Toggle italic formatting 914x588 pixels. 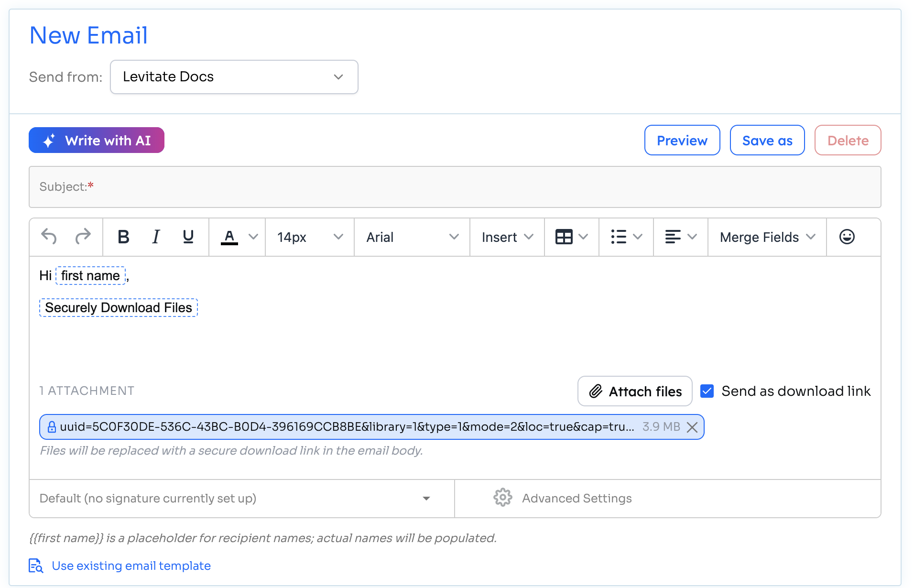pyautogui.click(x=156, y=237)
